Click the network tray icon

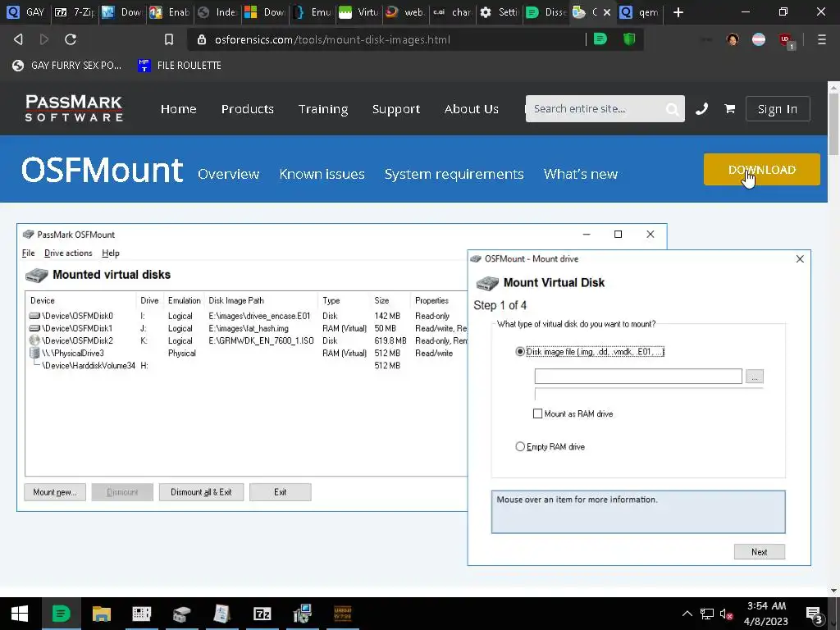tap(706, 614)
